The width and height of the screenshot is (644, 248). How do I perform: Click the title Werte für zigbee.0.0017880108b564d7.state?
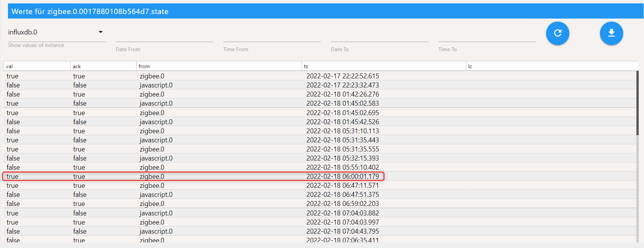(x=90, y=11)
